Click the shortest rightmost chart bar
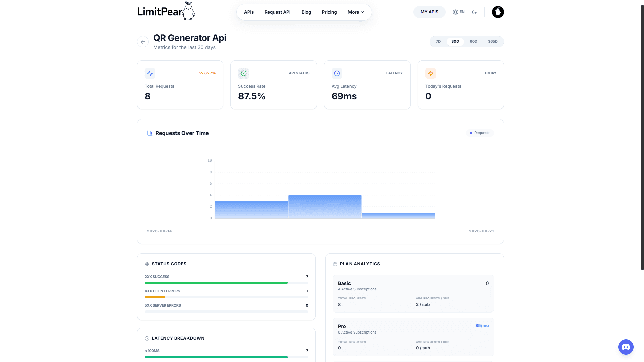Screen dimensions: 644x362 [398, 216]
